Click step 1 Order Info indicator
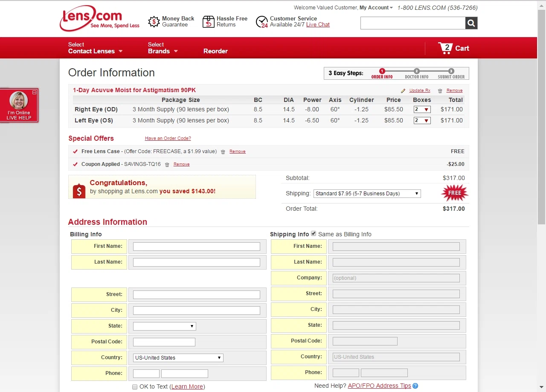This screenshot has height=392, width=546. [382, 74]
